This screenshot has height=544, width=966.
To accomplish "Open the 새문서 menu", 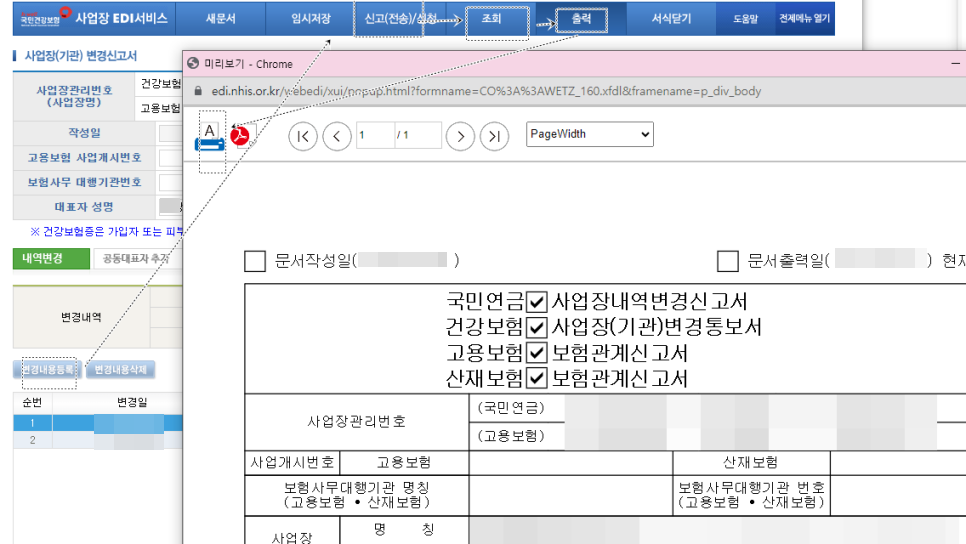I will point(221,18).
